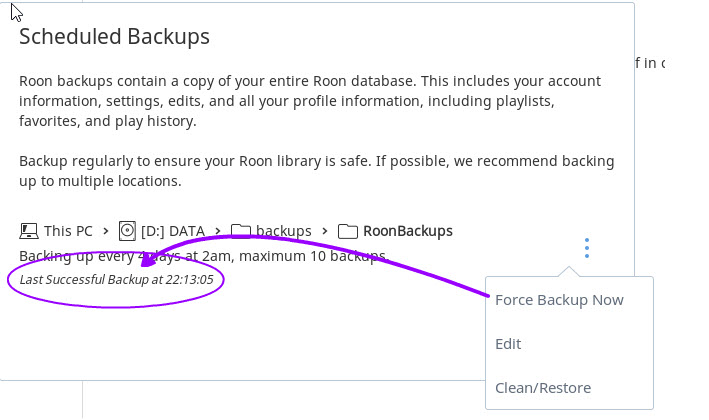The height and width of the screenshot is (420, 709).
Task: Click the chevron after backups folder
Action: 325,231
